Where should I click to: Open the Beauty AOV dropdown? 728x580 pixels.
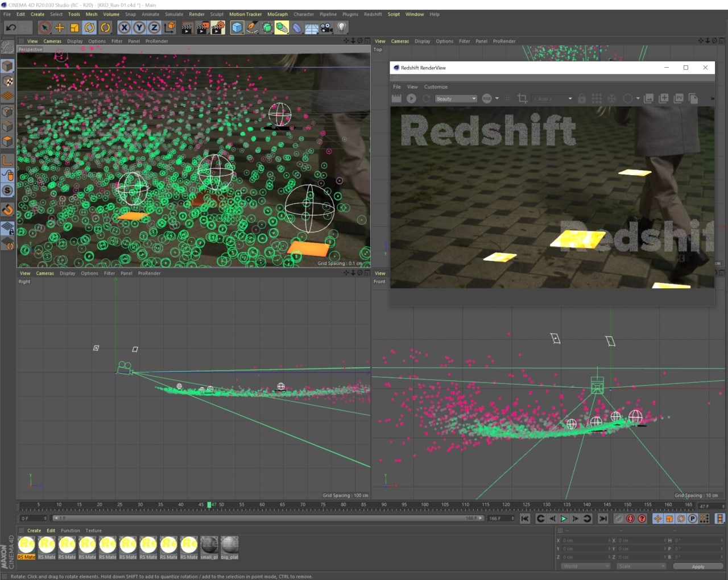[456, 99]
